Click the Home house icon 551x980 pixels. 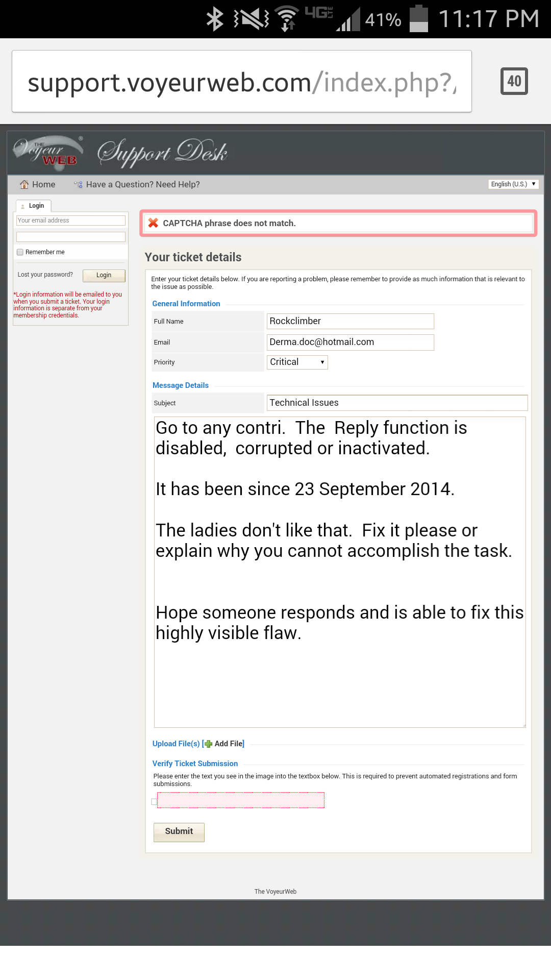click(x=24, y=184)
